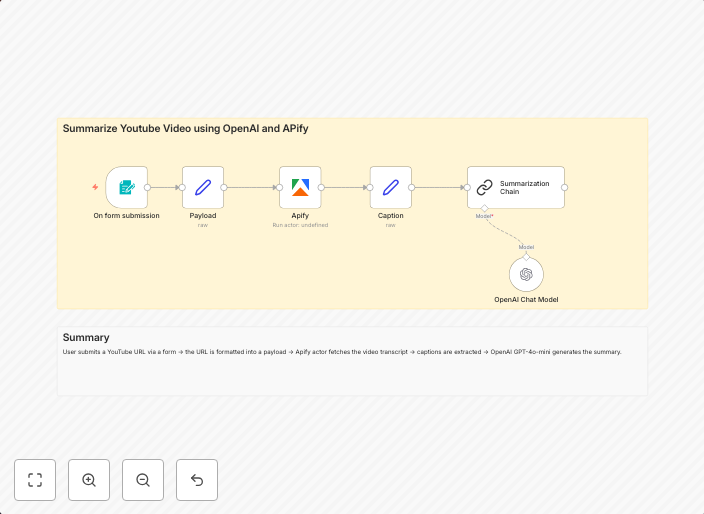The image size is (704, 514).
Task: Select the On form submission trigger node
Action: pos(127,187)
